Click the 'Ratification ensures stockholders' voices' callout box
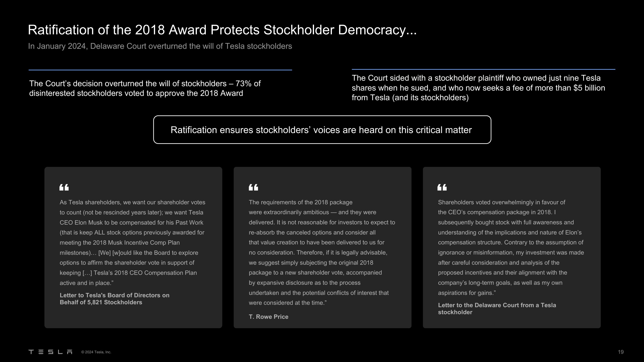 click(322, 130)
